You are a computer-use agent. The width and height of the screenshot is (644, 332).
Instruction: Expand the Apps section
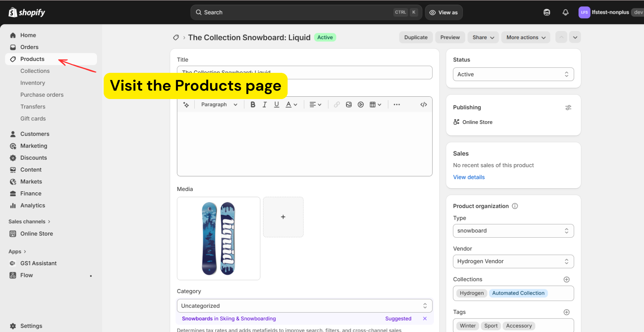17,251
